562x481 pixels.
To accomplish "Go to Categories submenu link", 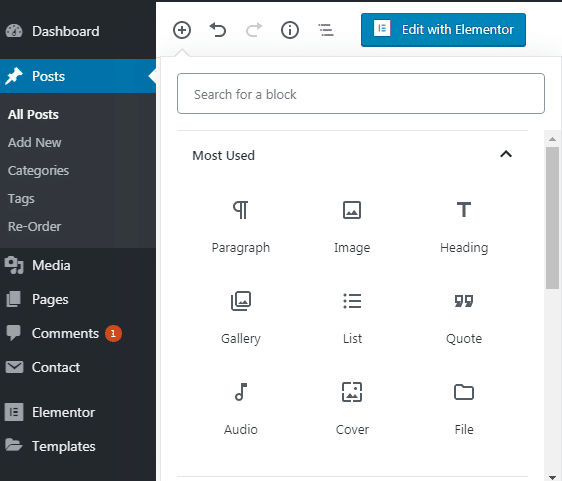I will pos(38,171).
